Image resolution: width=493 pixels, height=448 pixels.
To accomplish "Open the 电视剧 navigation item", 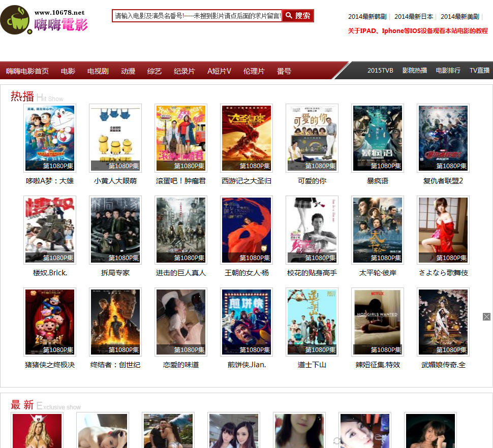I will point(98,71).
